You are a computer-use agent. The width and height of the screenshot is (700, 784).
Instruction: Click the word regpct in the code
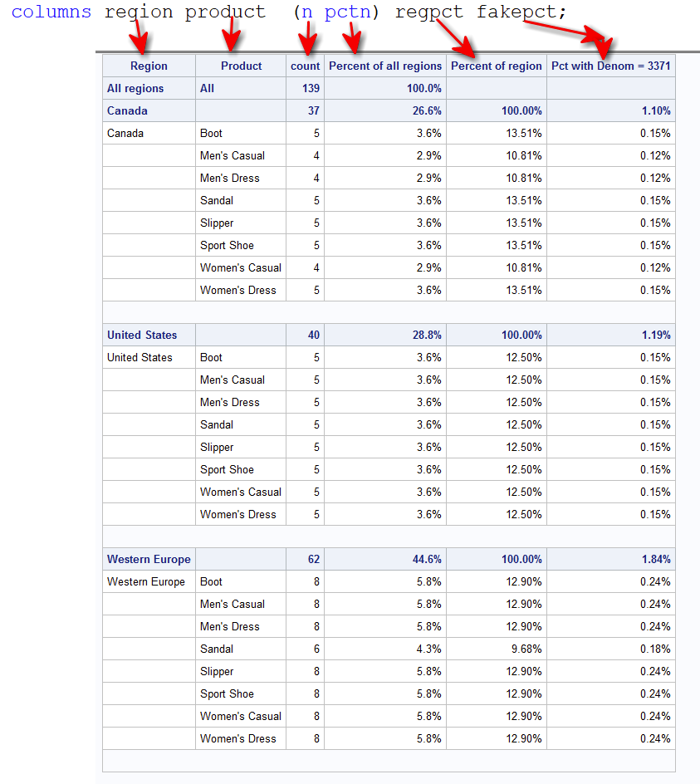(429, 12)
